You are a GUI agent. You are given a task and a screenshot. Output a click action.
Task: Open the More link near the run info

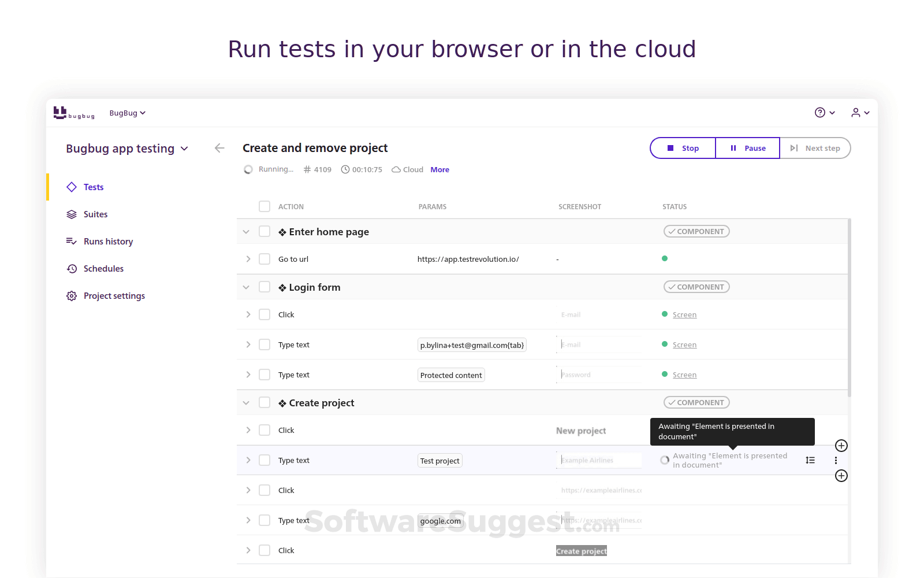(439, 169)
